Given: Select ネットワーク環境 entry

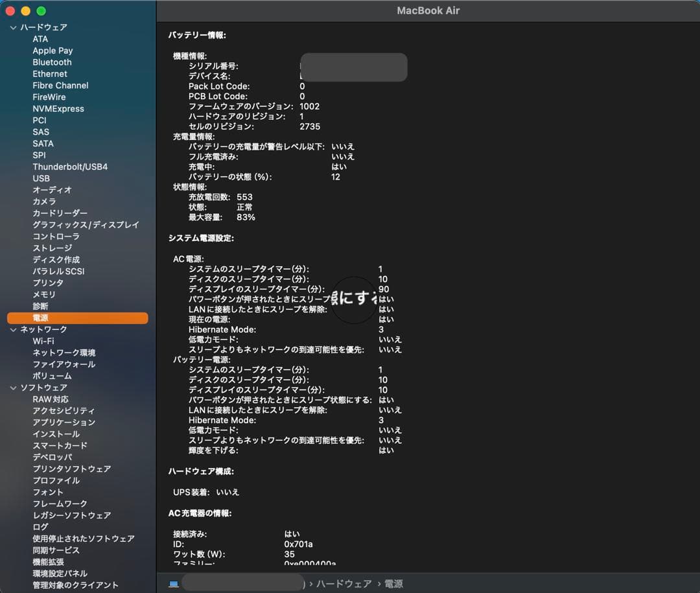Looking at the screenshot, I should [64, 353].
